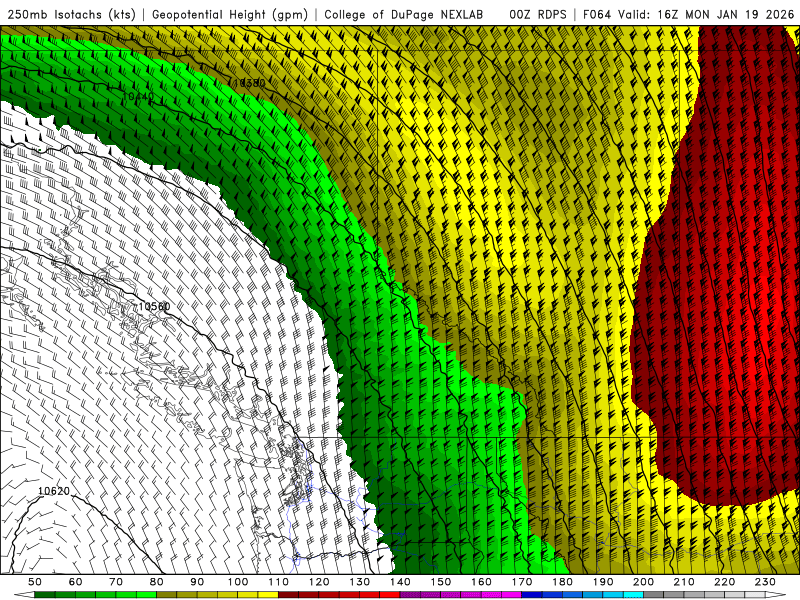
Task: Click the 10380 height contour label
Action: point(247,83)
